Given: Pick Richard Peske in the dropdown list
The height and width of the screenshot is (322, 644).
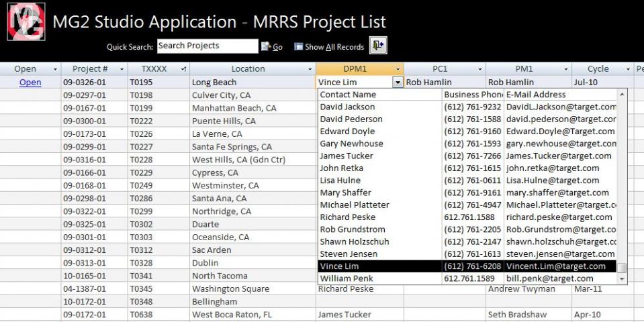Looking at the screenshot, I should point(467,217).
